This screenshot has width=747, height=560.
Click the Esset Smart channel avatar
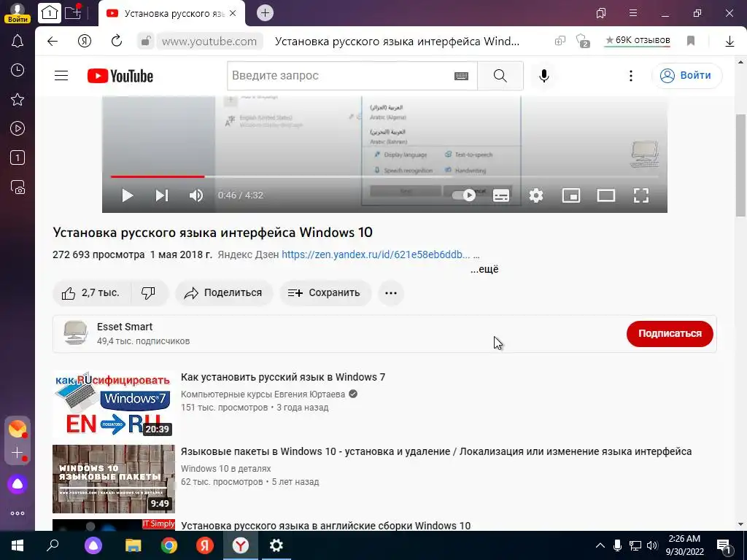click(76, 333)
